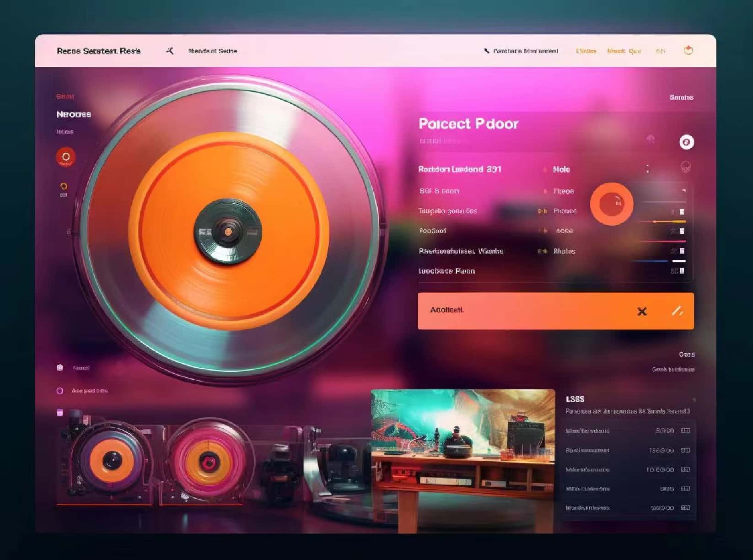Click the faint globe icon below white circle

pos(685,167)
